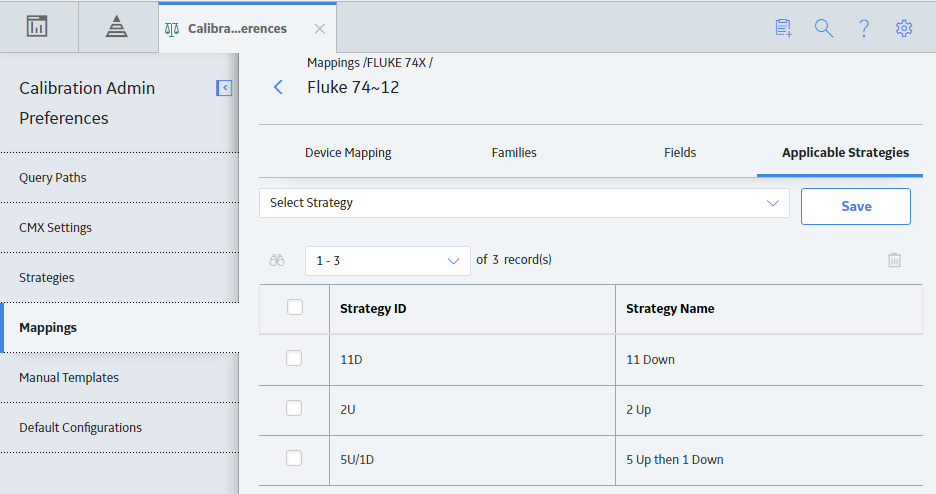The width and height of the screenshot is (936, 494).
Task: Open the dashboard chart icon tab
Action: [x=37, y=27]
